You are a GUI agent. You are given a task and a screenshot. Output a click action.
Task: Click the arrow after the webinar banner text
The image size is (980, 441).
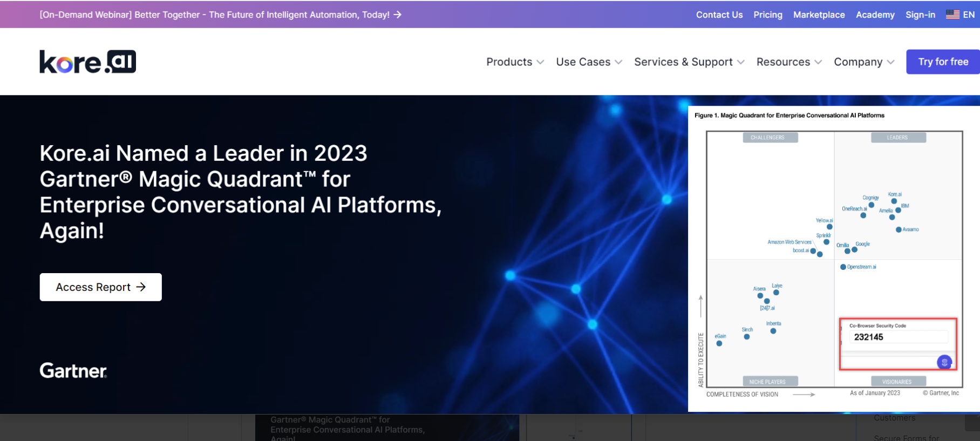[x=398, y=15]
